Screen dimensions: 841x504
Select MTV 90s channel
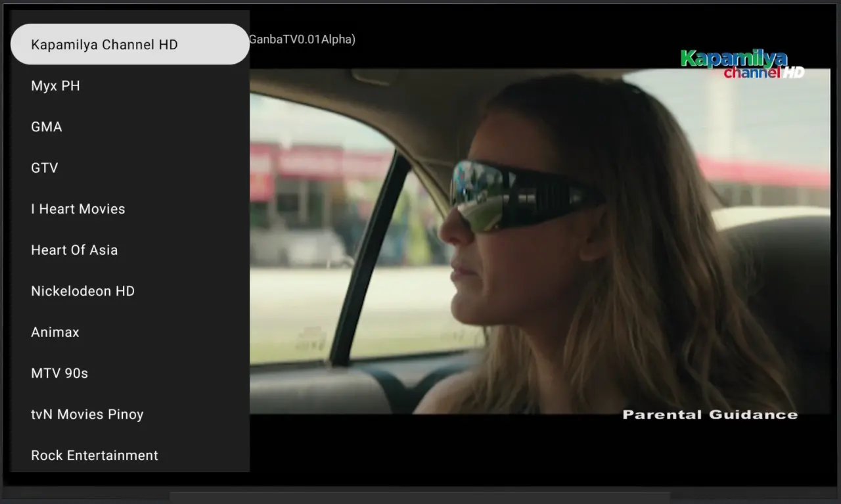(x=130, y=373)
